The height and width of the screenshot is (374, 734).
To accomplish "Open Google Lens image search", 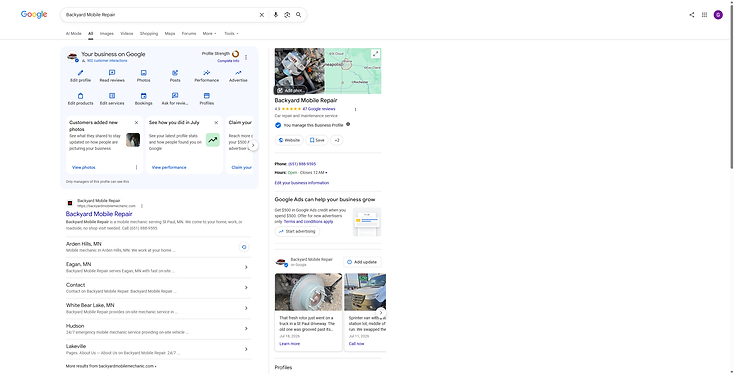I will click(287, 15).
